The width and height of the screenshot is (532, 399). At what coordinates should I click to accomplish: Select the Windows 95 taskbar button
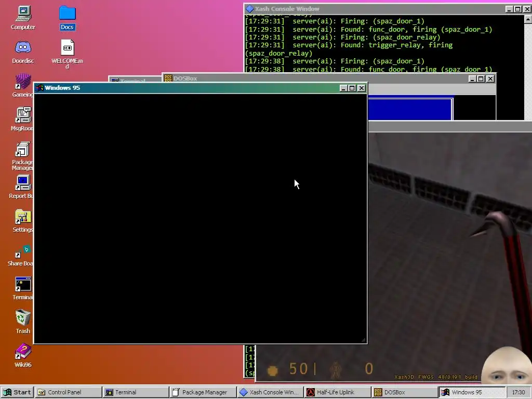(472, 392)
